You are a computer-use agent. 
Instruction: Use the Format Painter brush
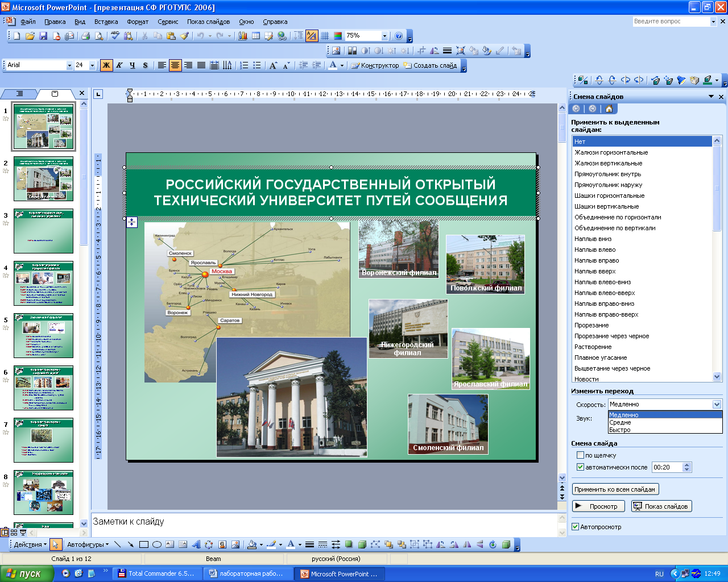(x=184, y=36)
